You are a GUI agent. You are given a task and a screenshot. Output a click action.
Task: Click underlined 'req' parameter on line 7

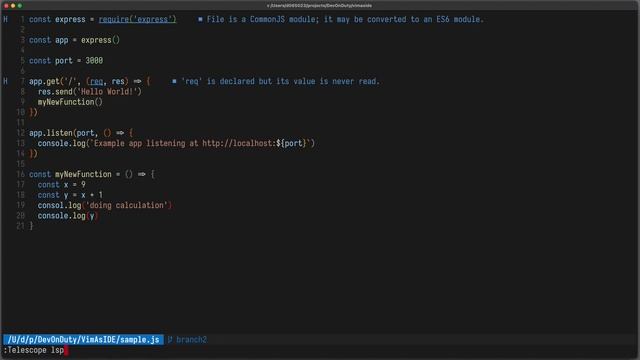96,81
